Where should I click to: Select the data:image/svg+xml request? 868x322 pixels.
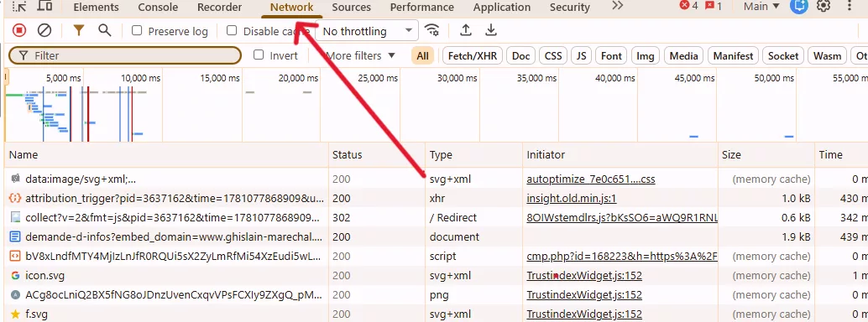tap(437, 179)
